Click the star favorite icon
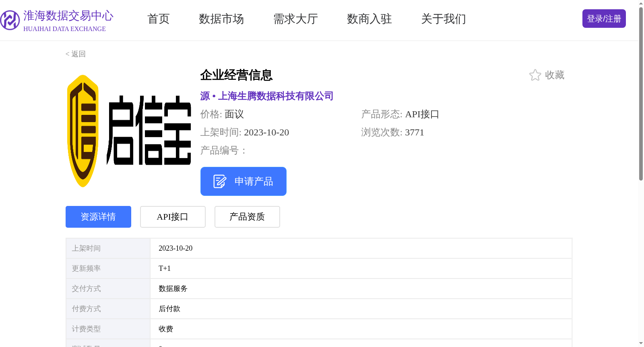This screenshot has height=347, width=644. pyautogui.click(x=535, y=75)
